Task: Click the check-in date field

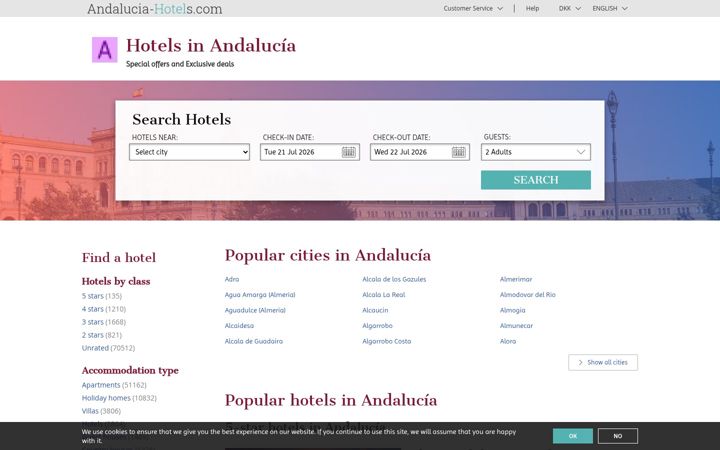Action: 309,152
